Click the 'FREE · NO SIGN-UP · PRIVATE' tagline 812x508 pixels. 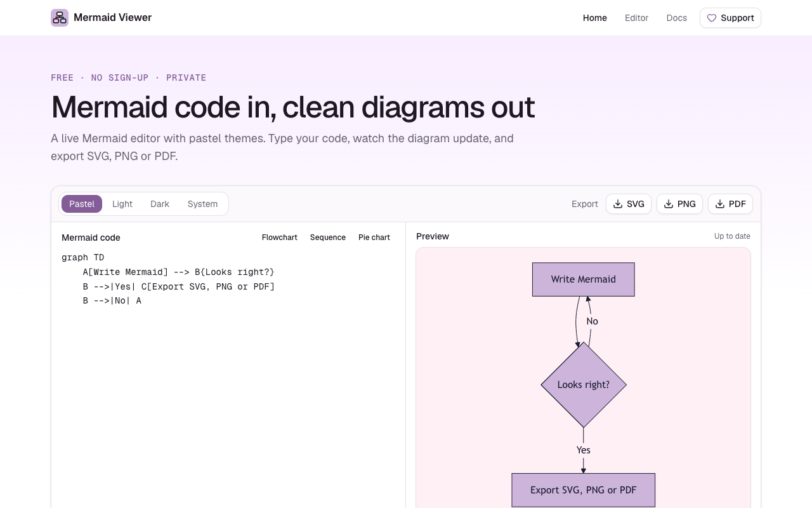click(129, 77)
